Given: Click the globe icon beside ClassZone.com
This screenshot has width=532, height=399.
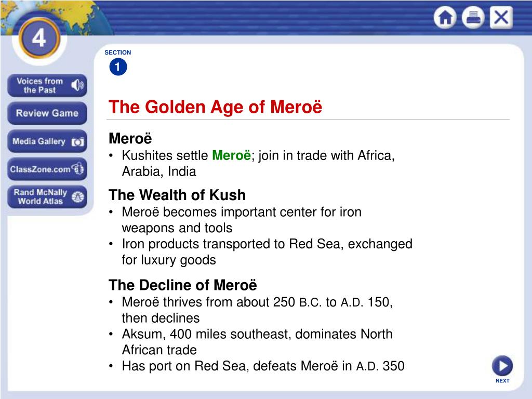Looking at the screenshot, I should point(78,168).
